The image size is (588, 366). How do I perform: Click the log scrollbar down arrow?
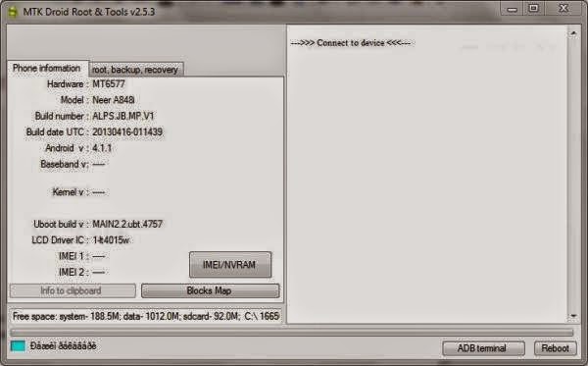pos(573,316)
